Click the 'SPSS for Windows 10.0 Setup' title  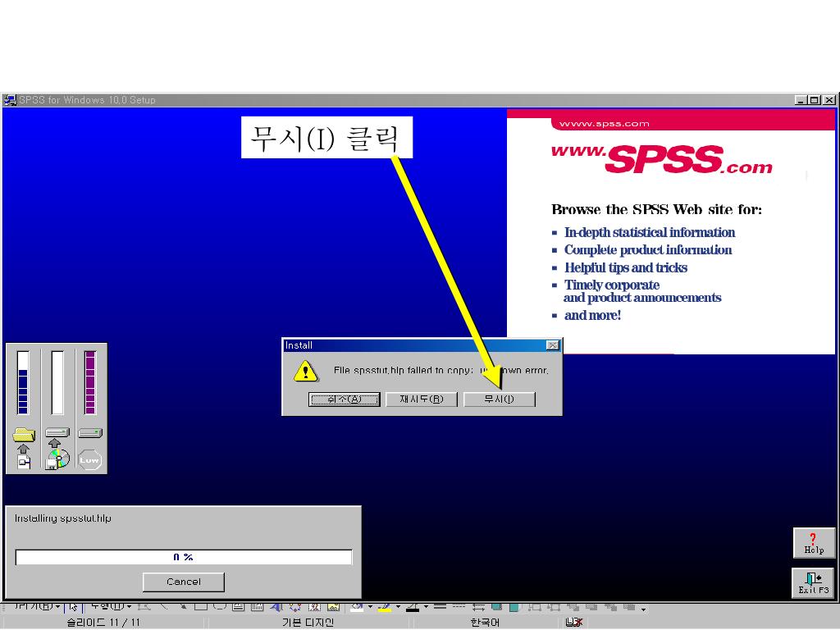(87, 100)
